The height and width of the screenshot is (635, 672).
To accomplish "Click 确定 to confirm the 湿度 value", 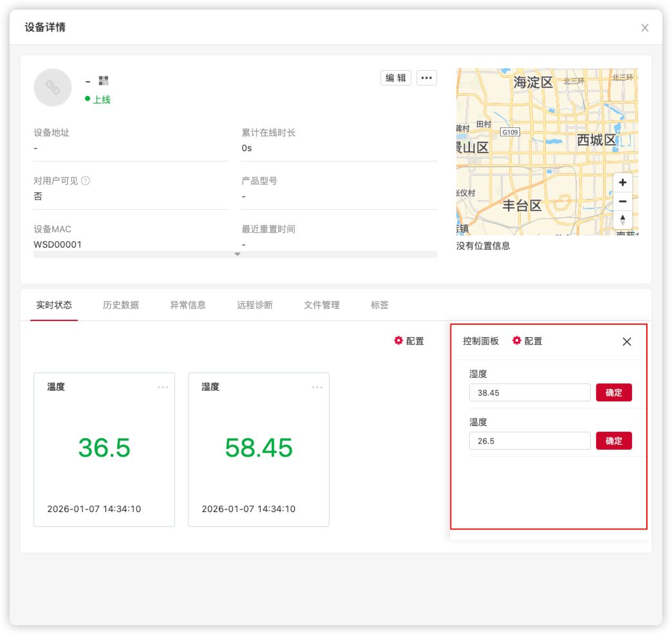I will (x=613, y=392).
